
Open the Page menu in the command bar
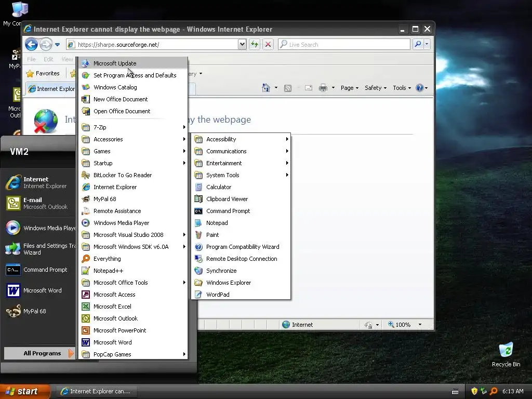click(350, 88)
